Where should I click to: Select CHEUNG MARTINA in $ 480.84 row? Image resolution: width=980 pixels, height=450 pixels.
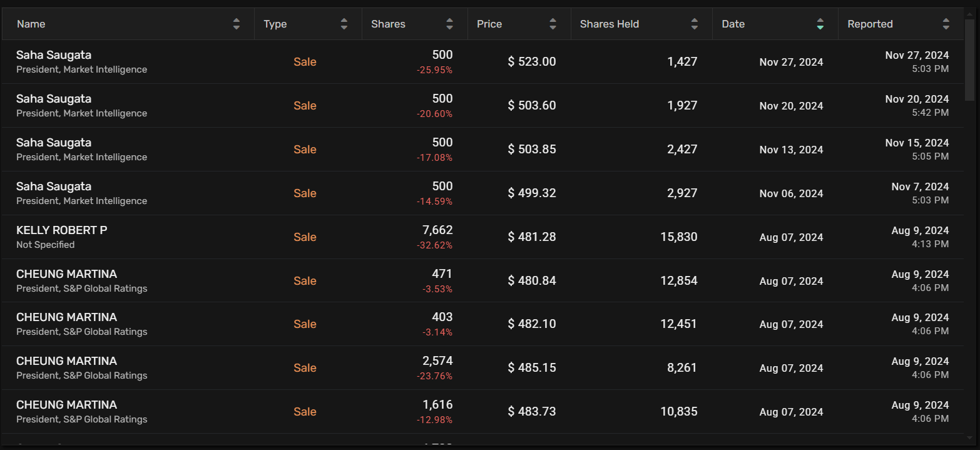pyautogui.click(x=66, y=274)
